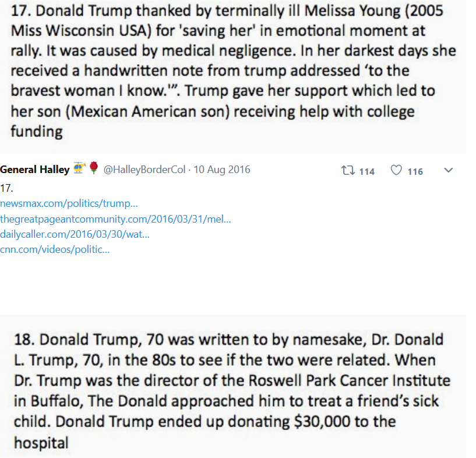Open General Halley's profile name
The height and width of the screenshot is (458, 476).
tap(34, 170)
